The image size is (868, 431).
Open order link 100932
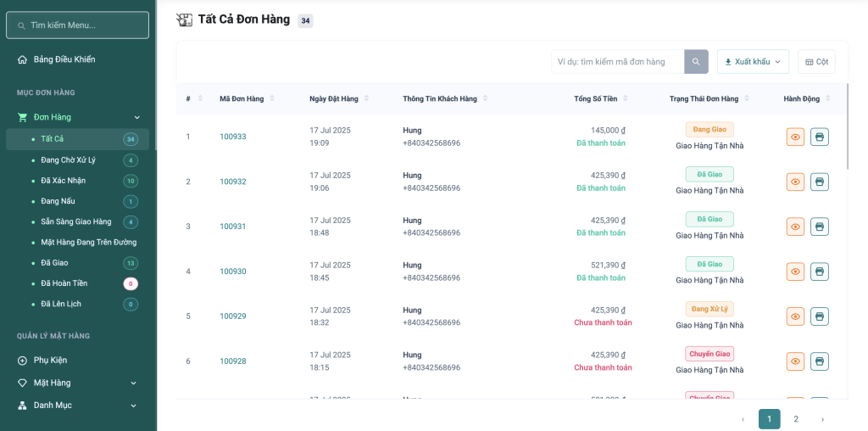[x=233, y=182]
